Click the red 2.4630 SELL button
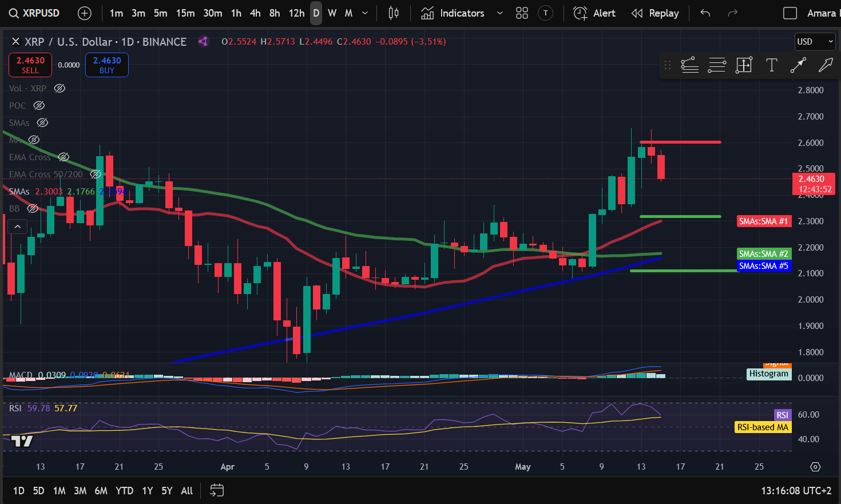 (30, 65)
